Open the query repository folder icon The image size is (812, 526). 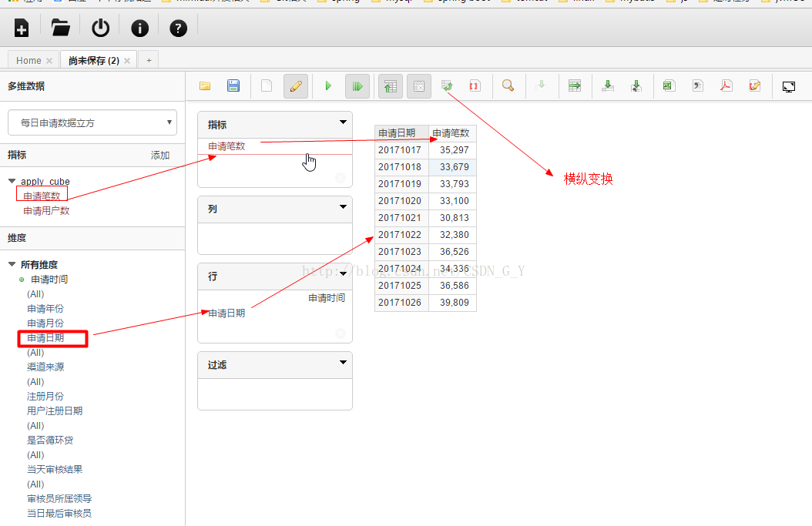tap(61, 28)
